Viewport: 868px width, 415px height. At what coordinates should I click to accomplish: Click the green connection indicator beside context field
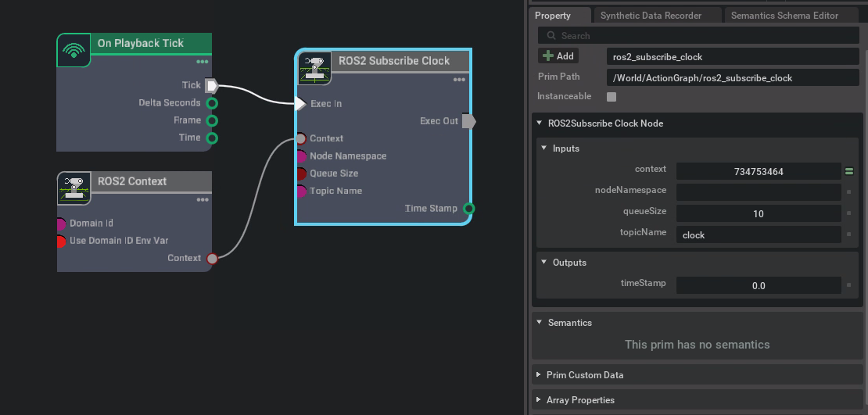click(848, 171)
